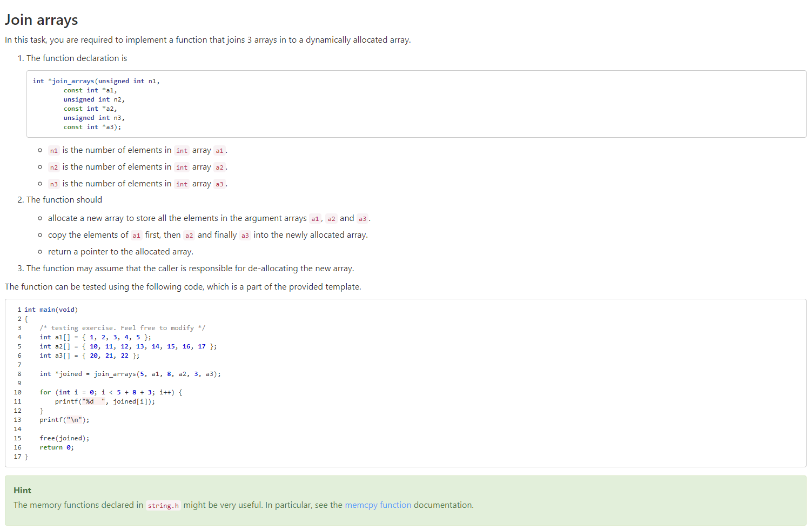
Task: Select the n3 inline code badge
Action: [x=53, y=184]
